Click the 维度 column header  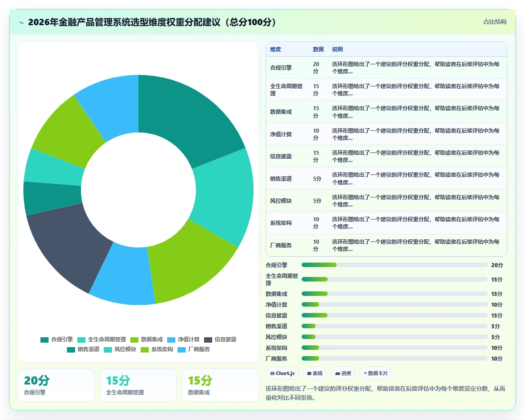pos(276,49)
